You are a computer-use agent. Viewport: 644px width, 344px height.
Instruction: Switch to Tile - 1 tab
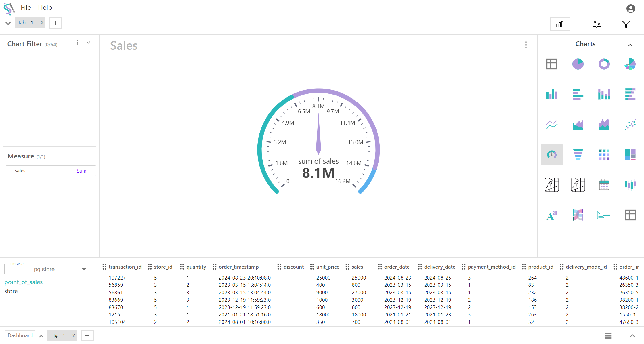click(x=57, y=336)
